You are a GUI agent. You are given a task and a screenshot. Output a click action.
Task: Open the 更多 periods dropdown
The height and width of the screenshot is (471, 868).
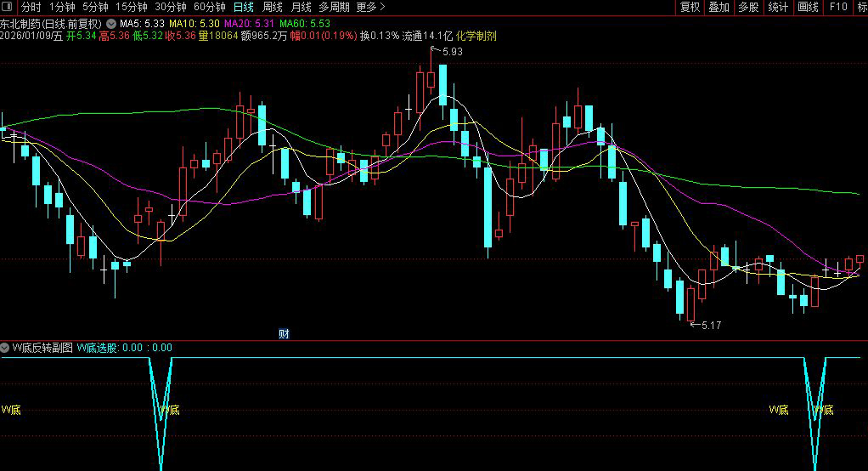click(369, 7)
